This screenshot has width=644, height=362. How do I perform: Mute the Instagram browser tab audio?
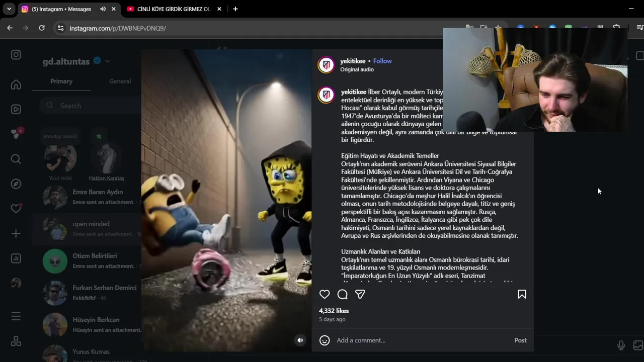pos(103,9)
